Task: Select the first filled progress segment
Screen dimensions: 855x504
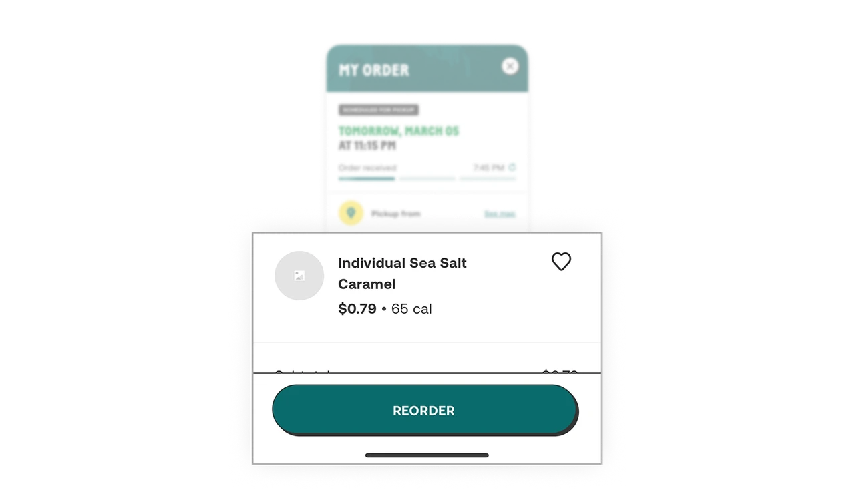Action: (x=367, y=179)
